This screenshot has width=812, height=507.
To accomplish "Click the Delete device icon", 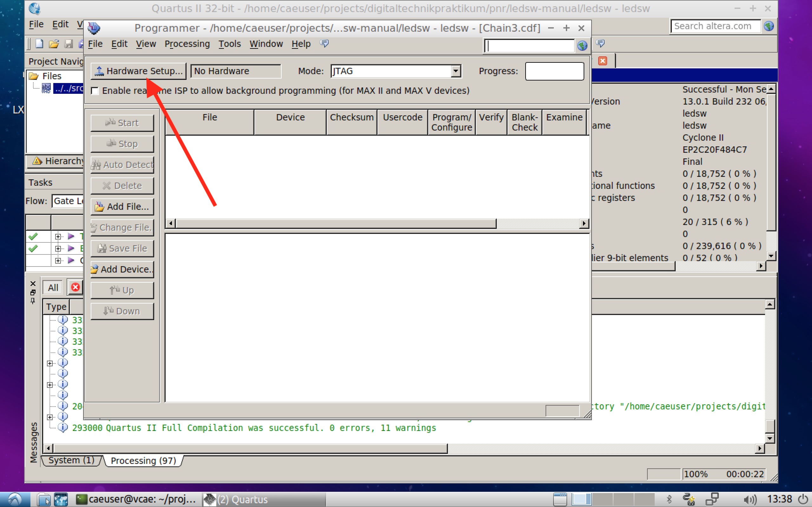I will (x=123, y=185).
